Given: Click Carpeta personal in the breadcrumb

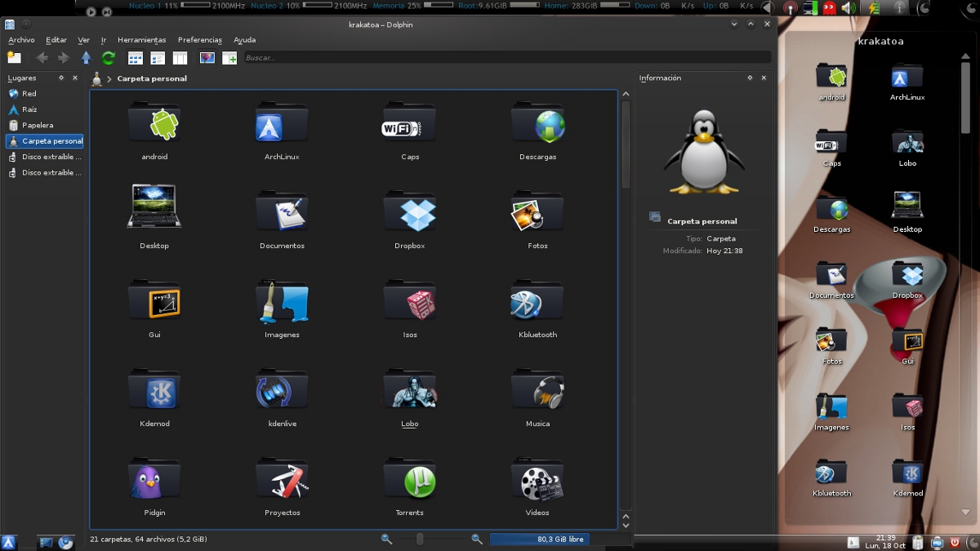Looking at the screenshot, I should tap(152, 79).
